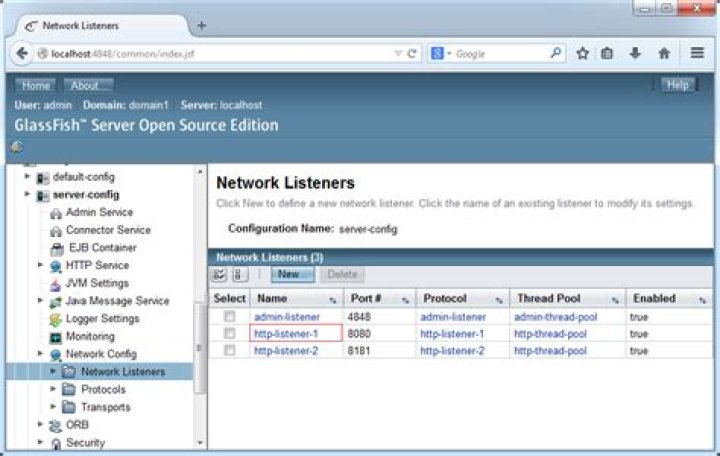Click the Select All icon in table toolbar
Screen dimensions: 720x456
click(219, 275)
